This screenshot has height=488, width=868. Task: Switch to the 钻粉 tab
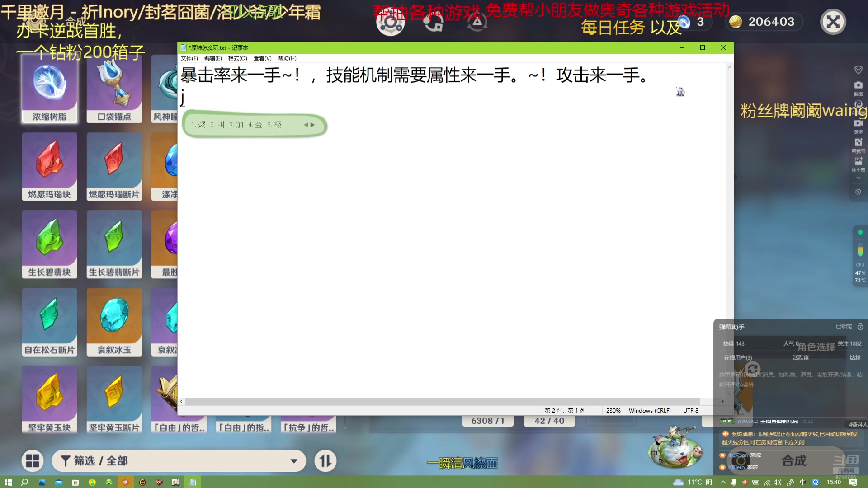[855, 357]
